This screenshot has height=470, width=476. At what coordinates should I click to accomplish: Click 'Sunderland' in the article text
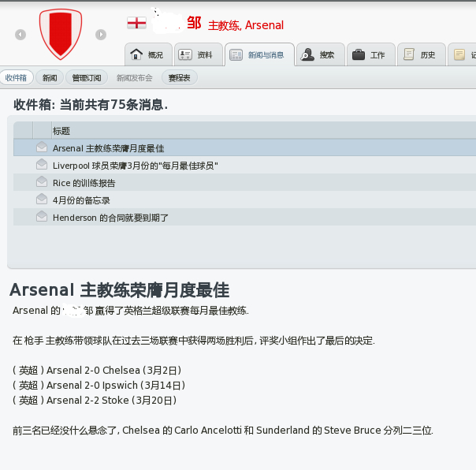[283, 431]
